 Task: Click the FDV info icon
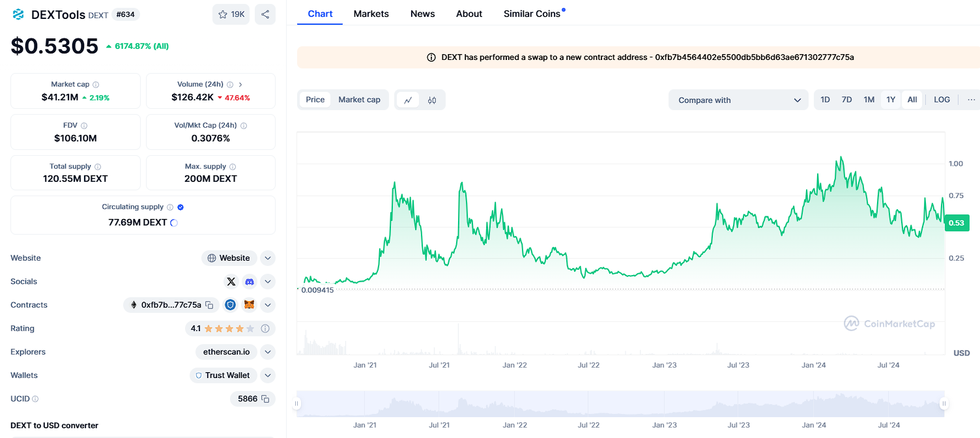point(84,126)
